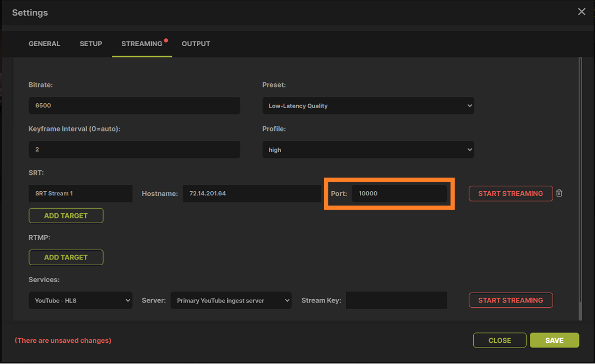Click the Keyframe Interval (0=auto) label
Screen dimensions: 595x364
75,129
